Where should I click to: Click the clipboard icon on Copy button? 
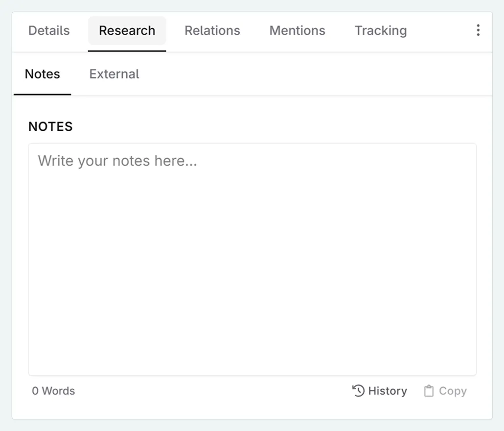tap(428, 391)
